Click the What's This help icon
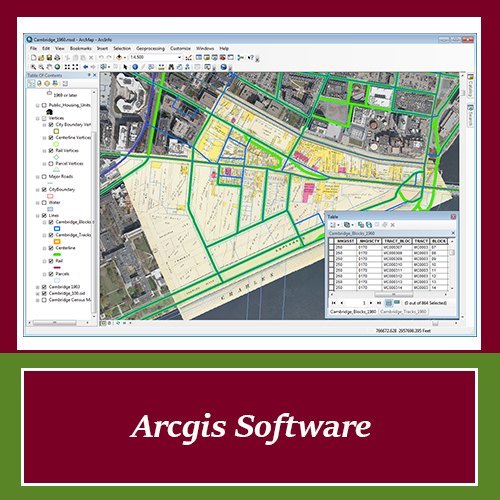Viewport: 500px width, 500px height. tap(251, 58)
